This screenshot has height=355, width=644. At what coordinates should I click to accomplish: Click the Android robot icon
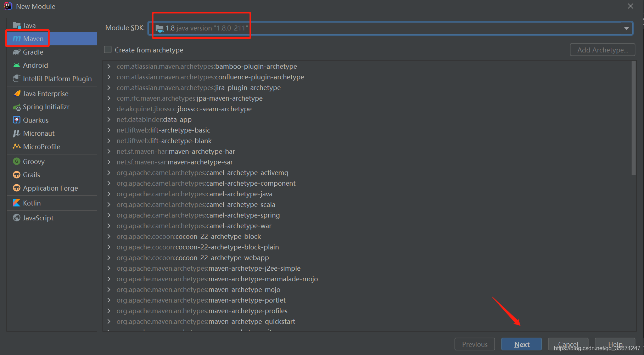17,65
